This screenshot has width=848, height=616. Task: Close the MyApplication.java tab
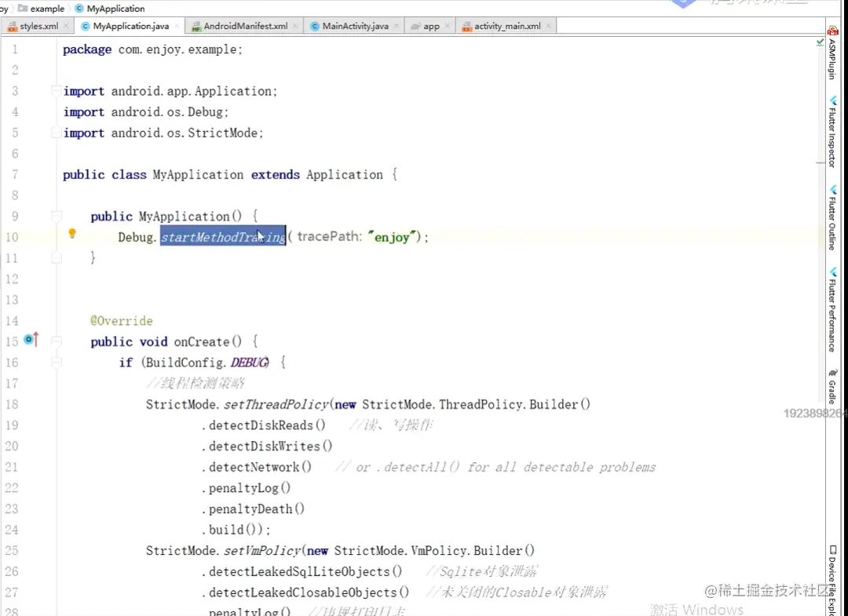coord(177,25)
